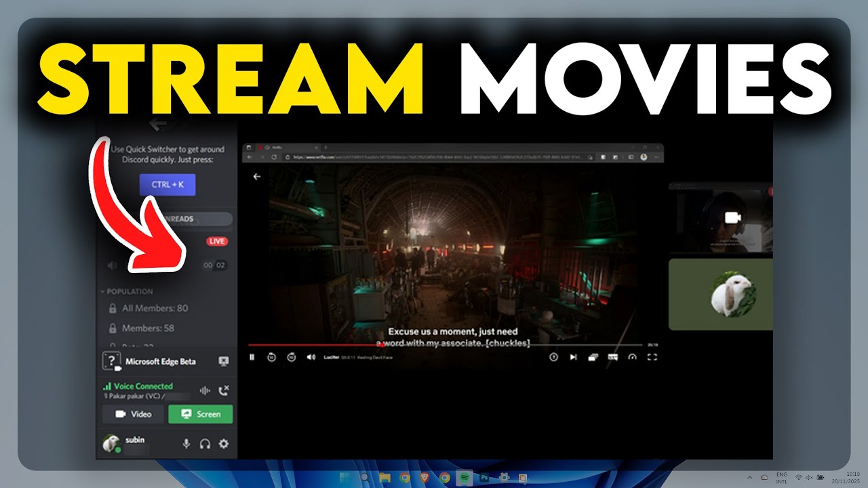Click the subin user avatar
Screen dimensions: 868x488
[x=111, y=444]
